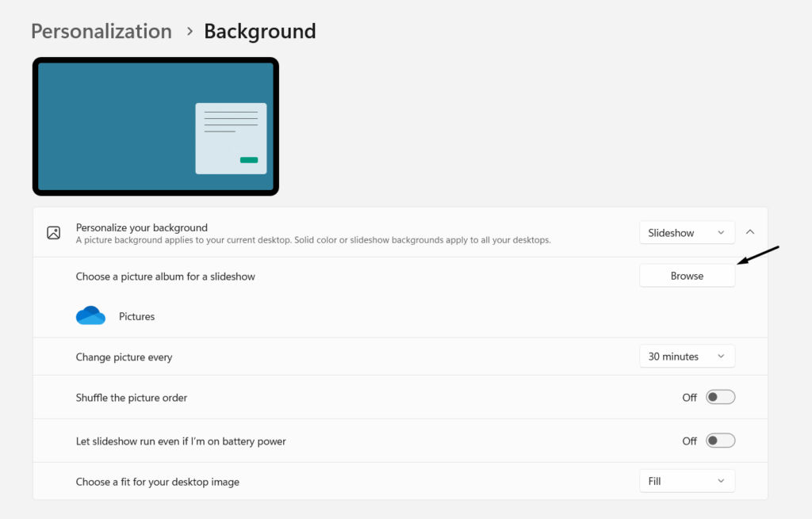Go back to Personalization in the breadcrumb

click(x=101, y=32)
